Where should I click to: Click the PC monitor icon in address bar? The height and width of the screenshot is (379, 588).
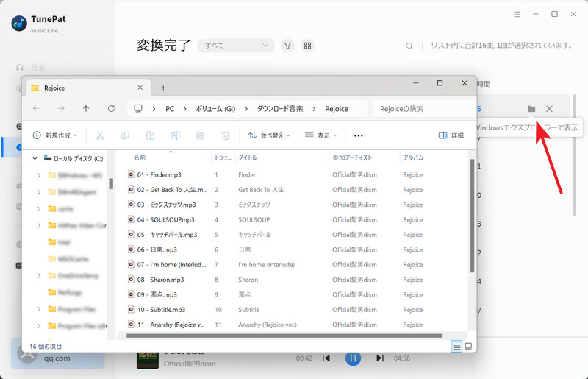pyautogui.click(x=138, y=109)
